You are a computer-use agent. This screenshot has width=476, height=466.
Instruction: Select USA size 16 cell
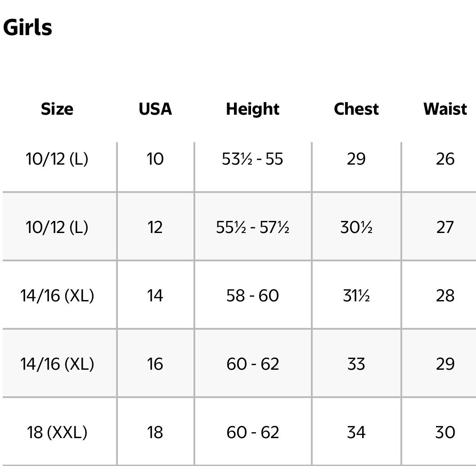155,364
